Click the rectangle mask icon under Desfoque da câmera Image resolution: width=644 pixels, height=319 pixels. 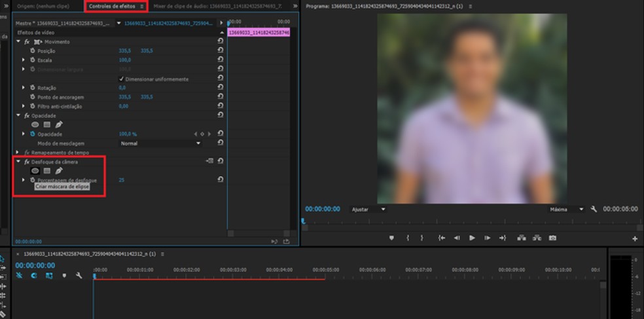coord(47,171)
